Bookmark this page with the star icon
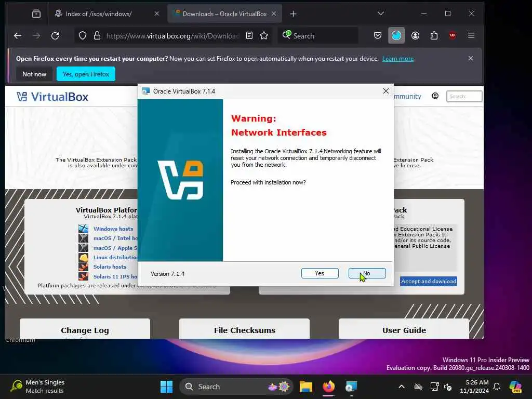 coord(264,36)
